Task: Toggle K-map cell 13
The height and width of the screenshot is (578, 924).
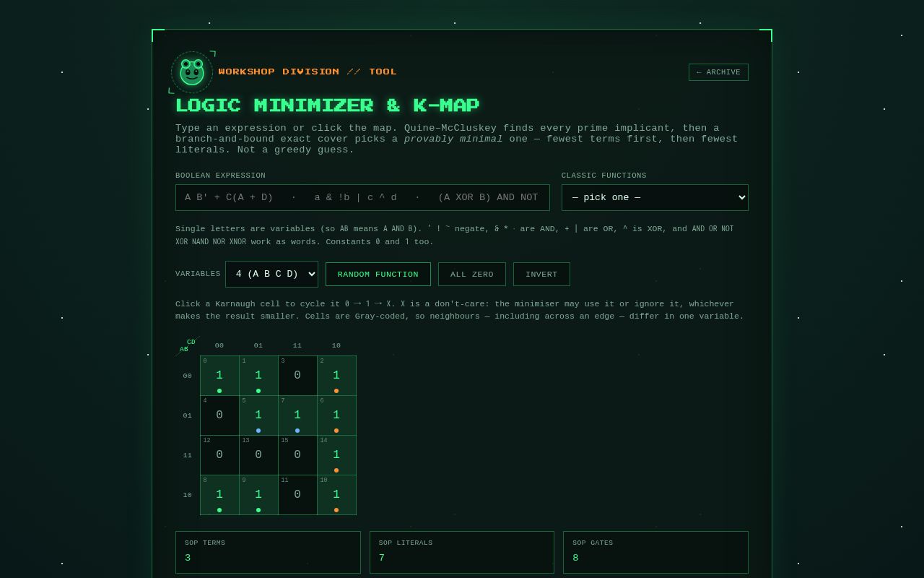Action: (x=258, y=455)
